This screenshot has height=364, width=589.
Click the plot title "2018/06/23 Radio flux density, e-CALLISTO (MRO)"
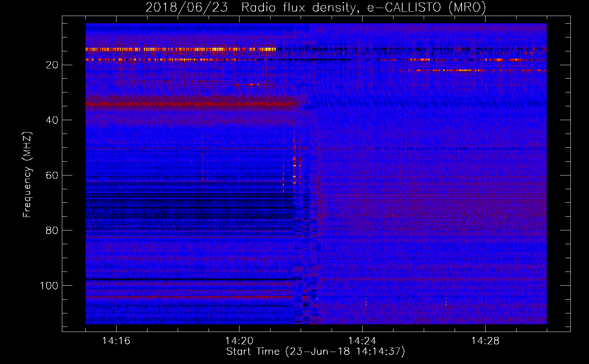[316, 7]
